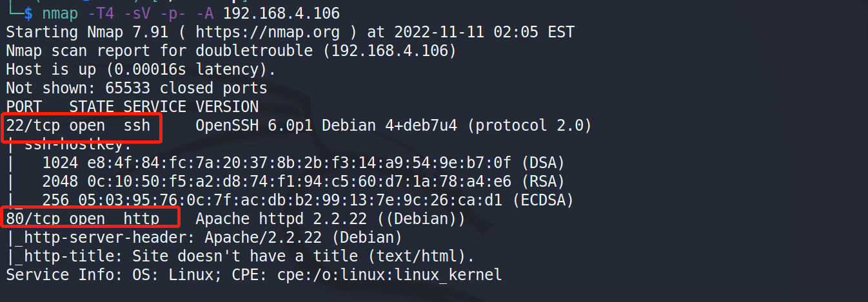Click the -T4 flag in the command

click(x=101, y=14)
